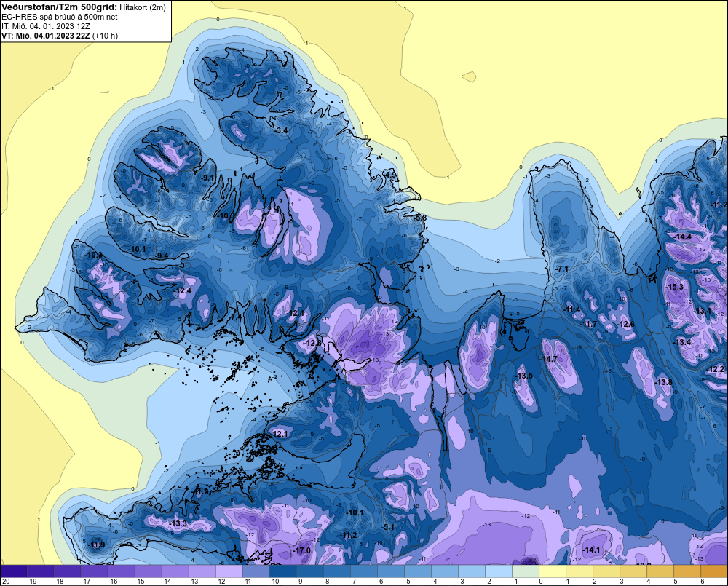Pick the legend swatch between -1 and 0
The height and width of the screenshot is (586, 728).
pyautogui.click(x=525, y=571)
